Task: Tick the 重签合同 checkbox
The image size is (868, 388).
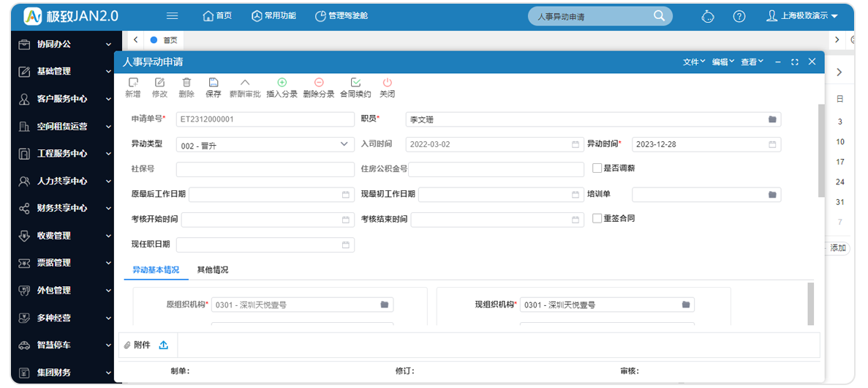Action: point(597,218)
